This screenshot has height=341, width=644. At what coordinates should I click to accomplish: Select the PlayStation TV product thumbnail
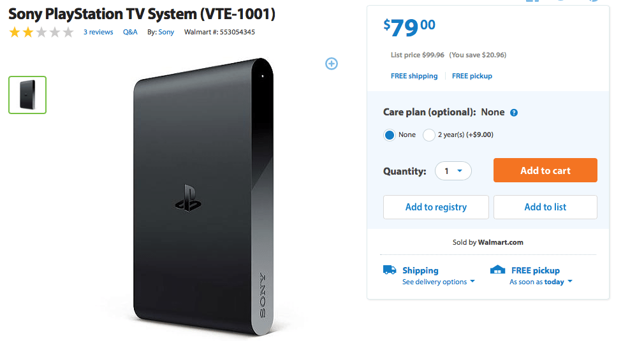[x=27, y=95]
